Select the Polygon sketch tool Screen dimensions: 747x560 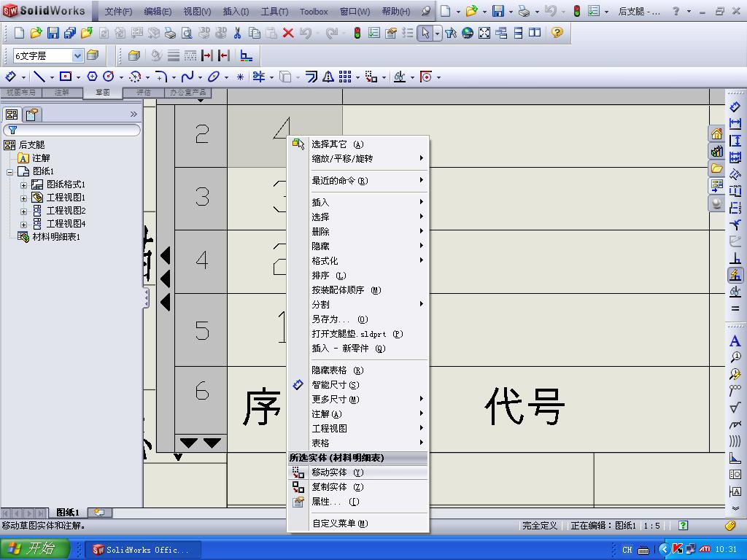(92, 77)
